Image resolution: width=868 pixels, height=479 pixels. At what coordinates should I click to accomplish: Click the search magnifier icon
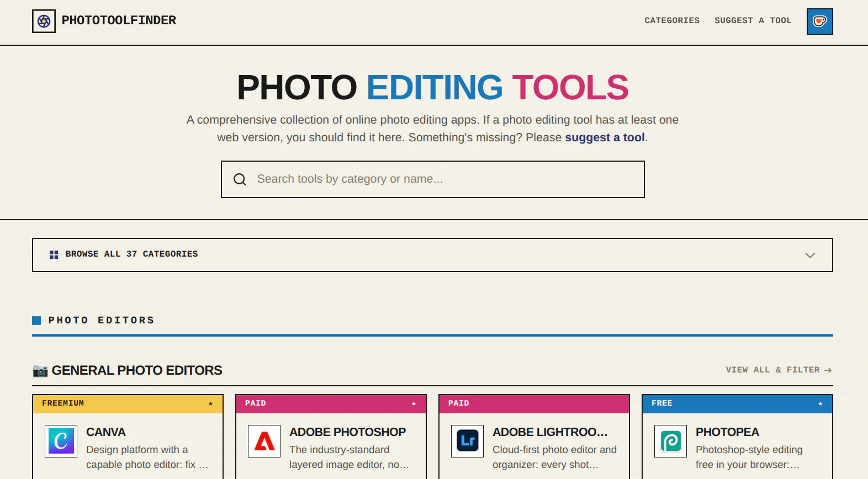point(240,179)
